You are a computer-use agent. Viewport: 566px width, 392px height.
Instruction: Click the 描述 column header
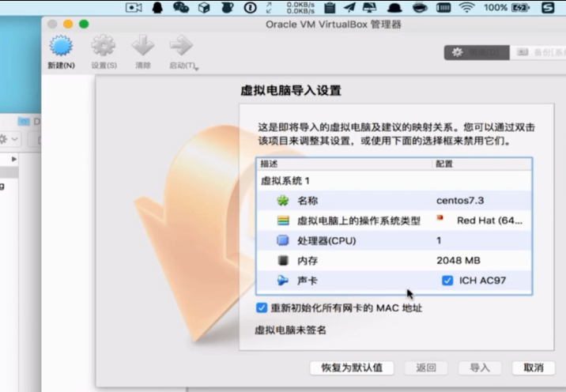click(x=345, y=164)
